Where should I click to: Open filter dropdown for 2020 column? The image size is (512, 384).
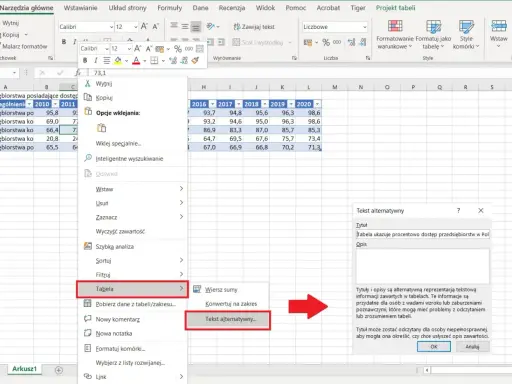tap(317, 104)
